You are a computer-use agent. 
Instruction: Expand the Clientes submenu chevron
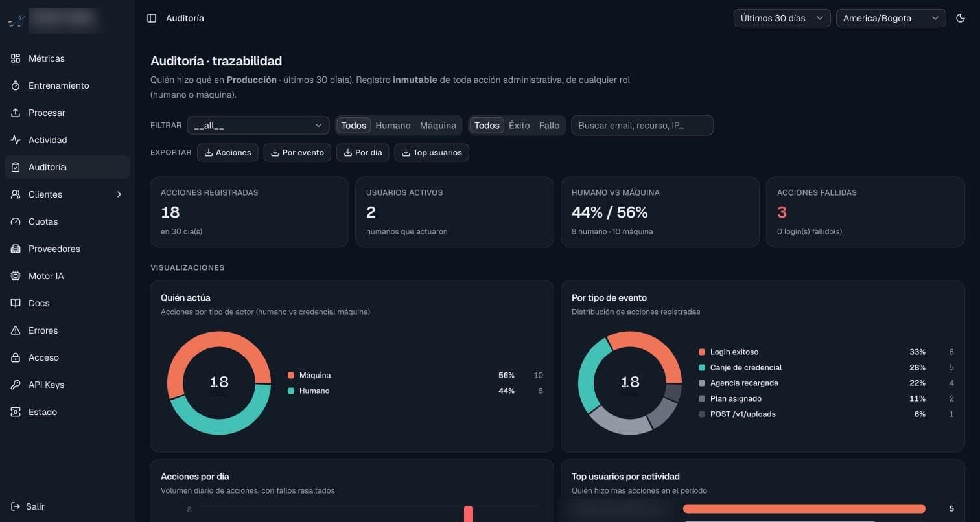(119, 194)
